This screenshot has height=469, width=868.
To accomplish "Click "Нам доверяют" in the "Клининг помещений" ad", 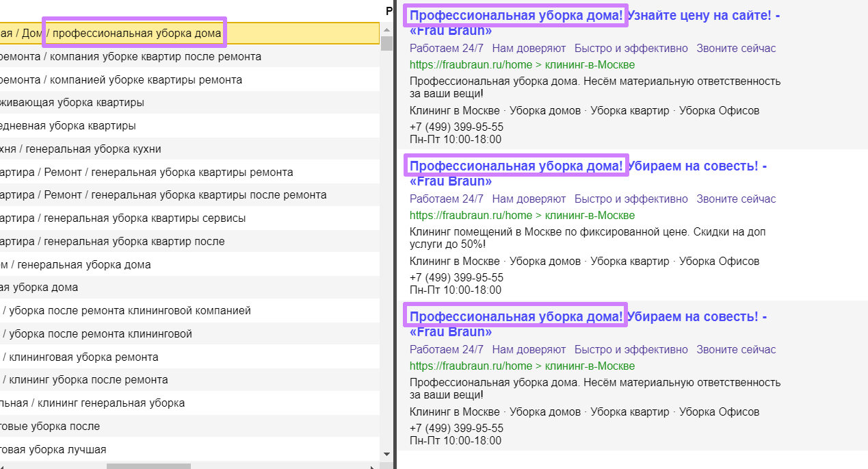I will pos(529,199).
